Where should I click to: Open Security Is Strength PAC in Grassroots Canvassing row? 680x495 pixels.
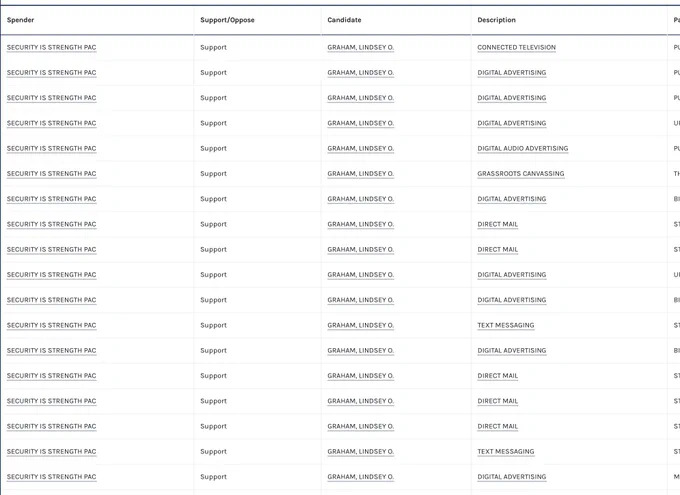click(x=52, y=174)
